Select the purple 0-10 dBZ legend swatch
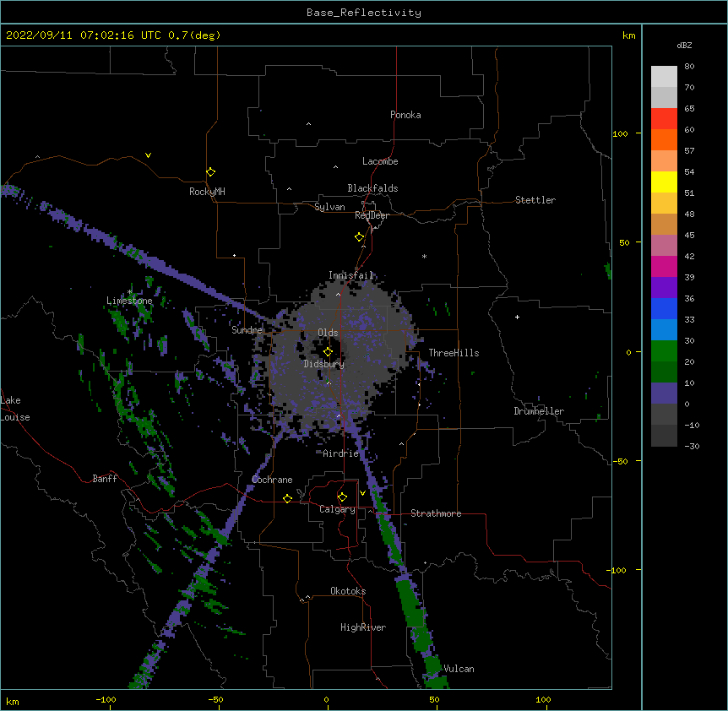This screenshot has width=728, height=711. point(664,393)
